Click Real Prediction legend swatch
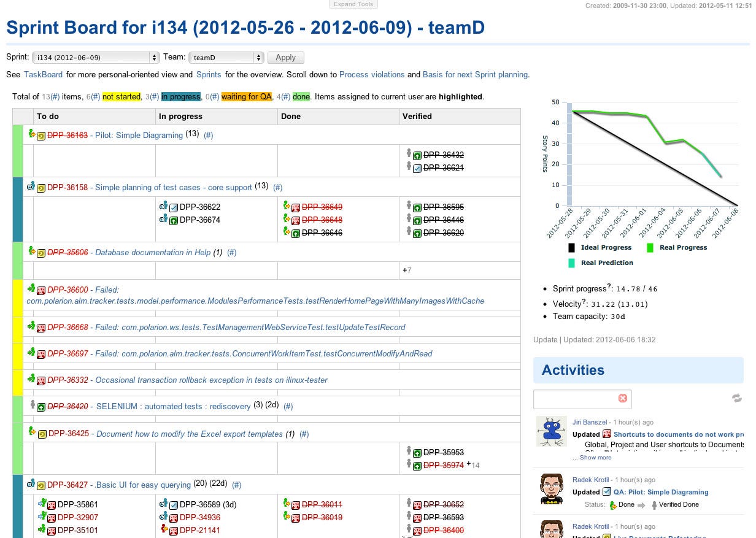This screenshot has height=538, width=756. coord(571,263)
